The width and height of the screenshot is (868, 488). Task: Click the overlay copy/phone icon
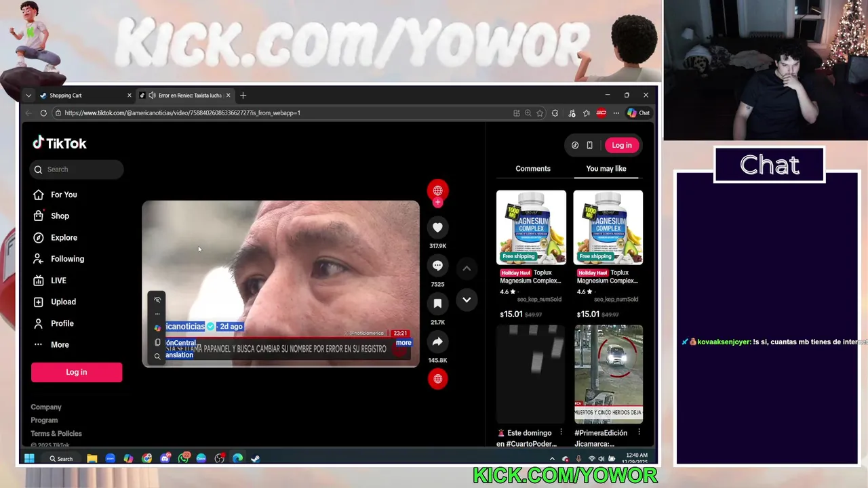pyautogui.click(x=157, y=342)
